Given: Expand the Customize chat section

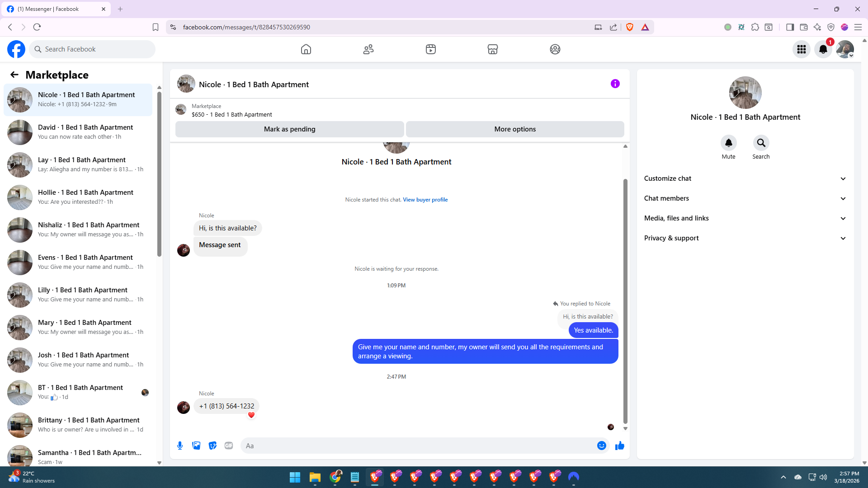Looking at the screenshot, I should pyautogui.click(x=745, y=178).
